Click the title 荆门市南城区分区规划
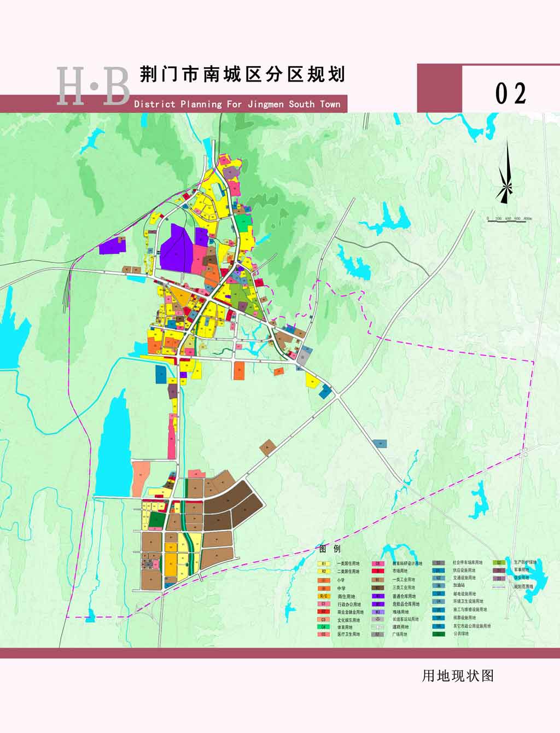 (x=242, y=74)
